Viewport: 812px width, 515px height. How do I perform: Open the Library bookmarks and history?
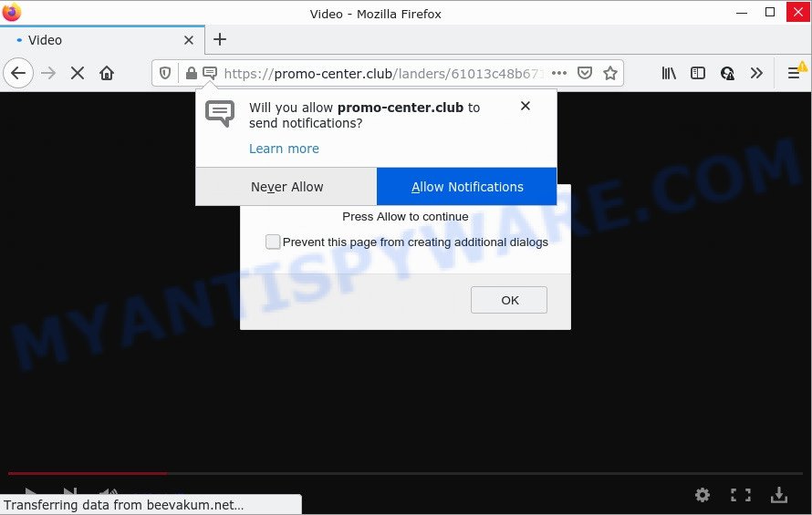[669, 73]
